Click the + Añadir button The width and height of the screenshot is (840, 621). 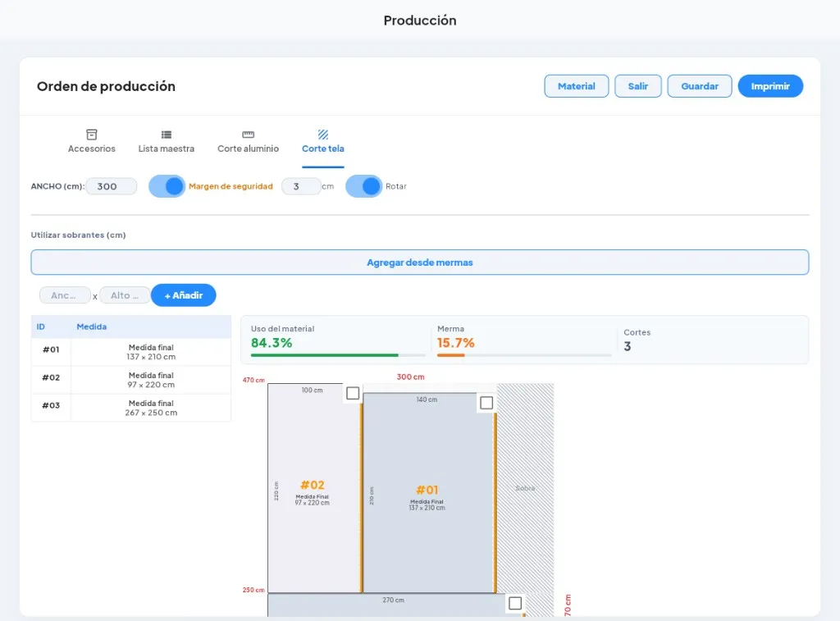pos(183,295)
